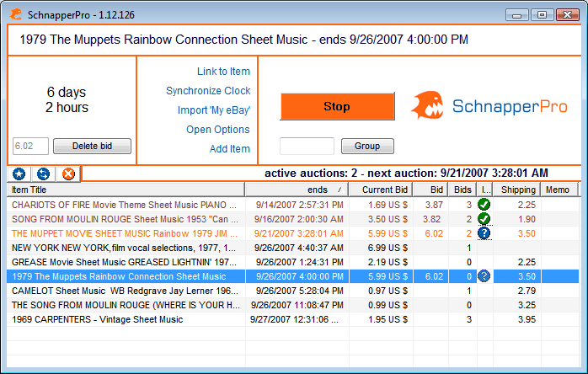Image resolution: width=588 pixels, height=374 pixels.
Task: Sort by the Current Bid column header
Action: (381, 190)
